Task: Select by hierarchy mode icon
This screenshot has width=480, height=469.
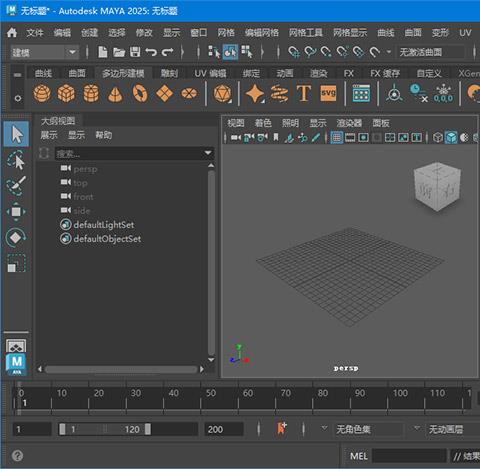Action: click(x=214, y=52)
